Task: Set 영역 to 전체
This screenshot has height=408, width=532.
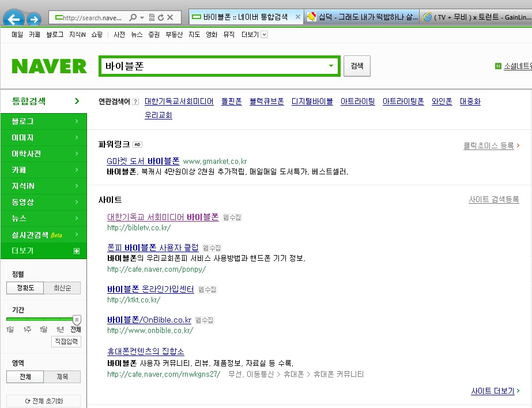Action: 25,377
